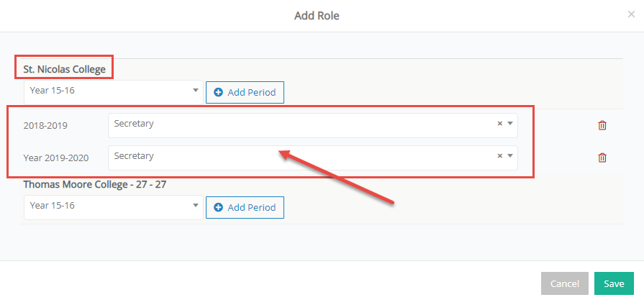Click plus icon under St. Nicolas College

[x=219, y=92]
